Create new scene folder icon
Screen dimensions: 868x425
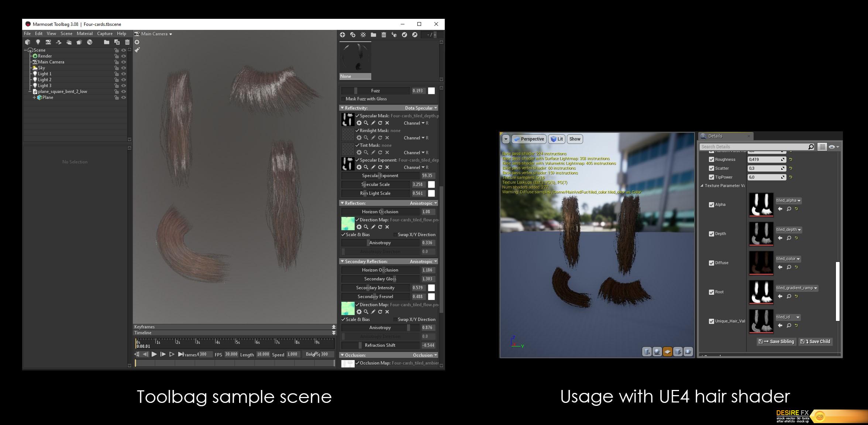pos(106,42)
